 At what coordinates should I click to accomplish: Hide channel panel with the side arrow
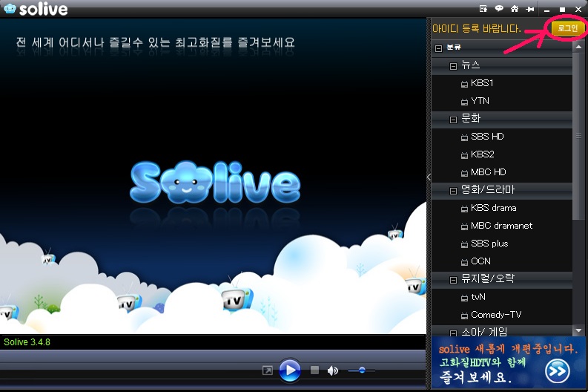point(429,177)
